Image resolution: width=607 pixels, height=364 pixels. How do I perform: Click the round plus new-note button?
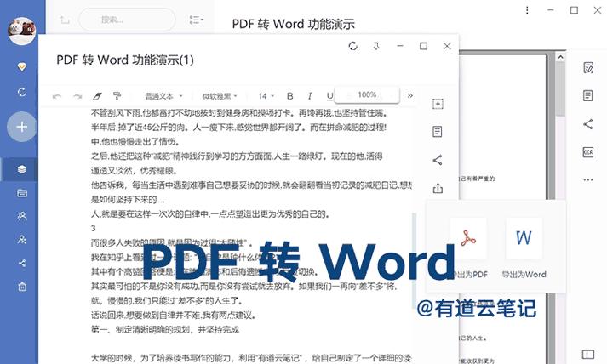(x=22, y=127)
